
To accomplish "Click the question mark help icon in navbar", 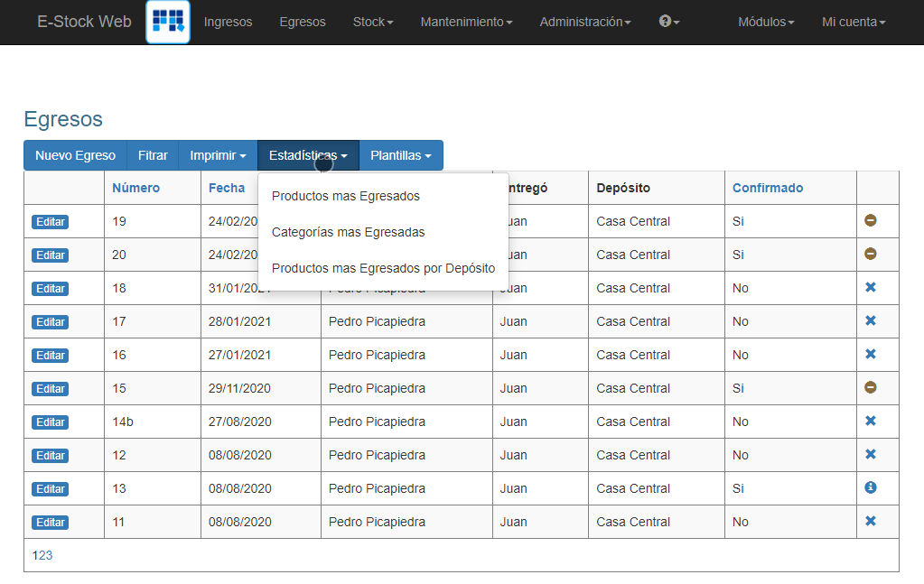I will (x=664, y=23).
